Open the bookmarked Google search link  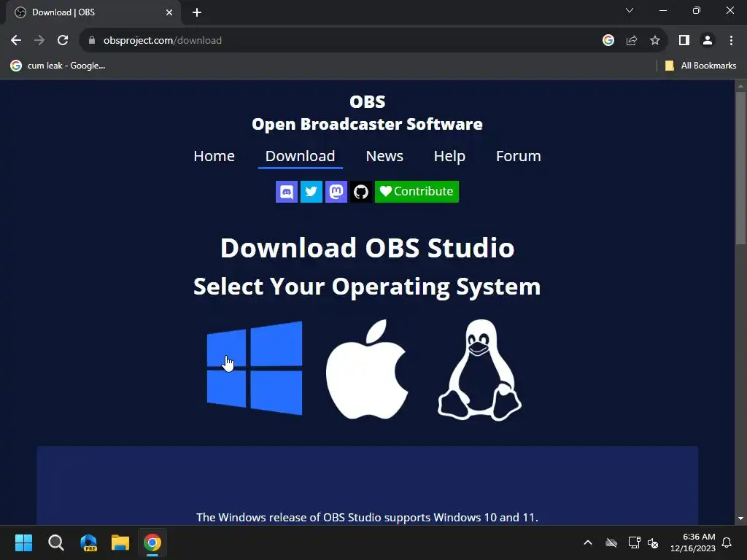(x=58, y=66)
